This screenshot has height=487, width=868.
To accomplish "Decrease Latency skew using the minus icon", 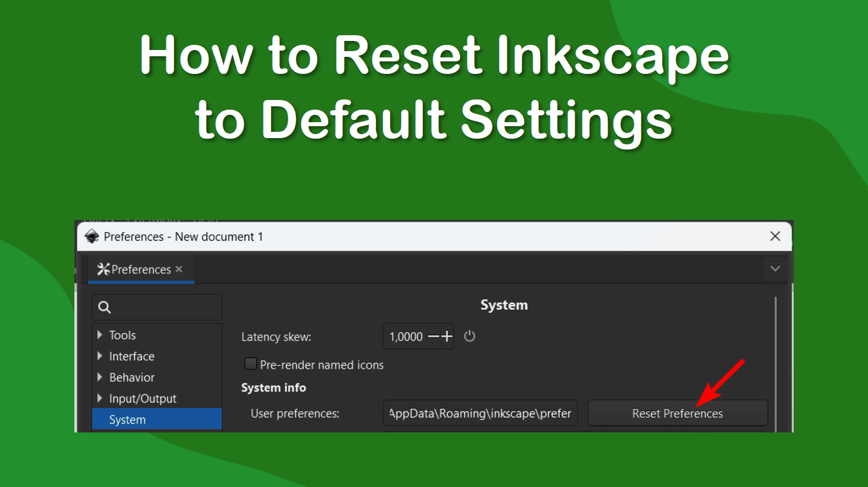I will tap(434, 336).
